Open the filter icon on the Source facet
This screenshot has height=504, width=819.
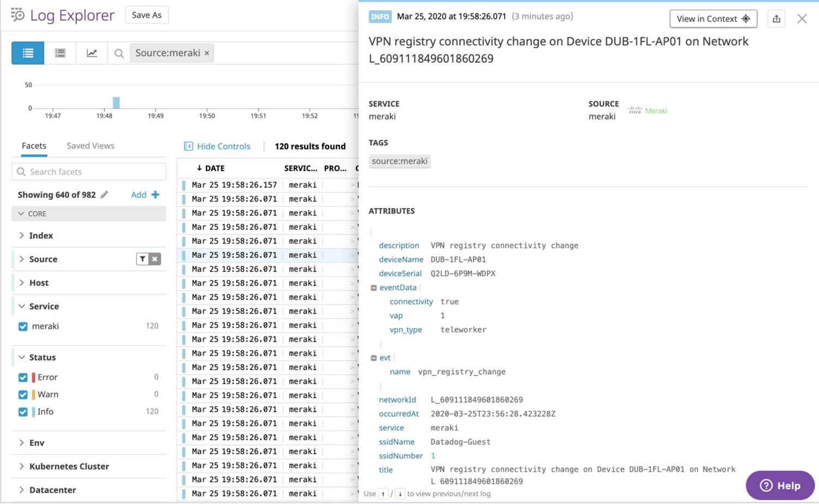[142, 259]
